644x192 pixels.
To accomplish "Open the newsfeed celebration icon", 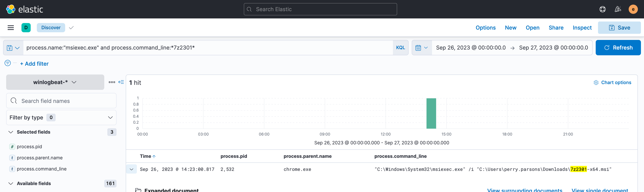I will [618, 9].
